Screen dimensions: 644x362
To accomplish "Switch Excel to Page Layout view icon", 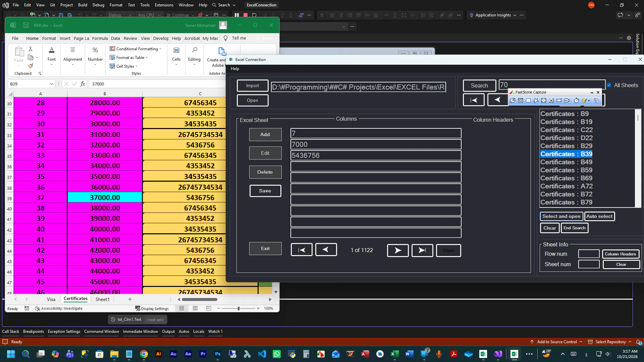I will click(x=195, y=308).
